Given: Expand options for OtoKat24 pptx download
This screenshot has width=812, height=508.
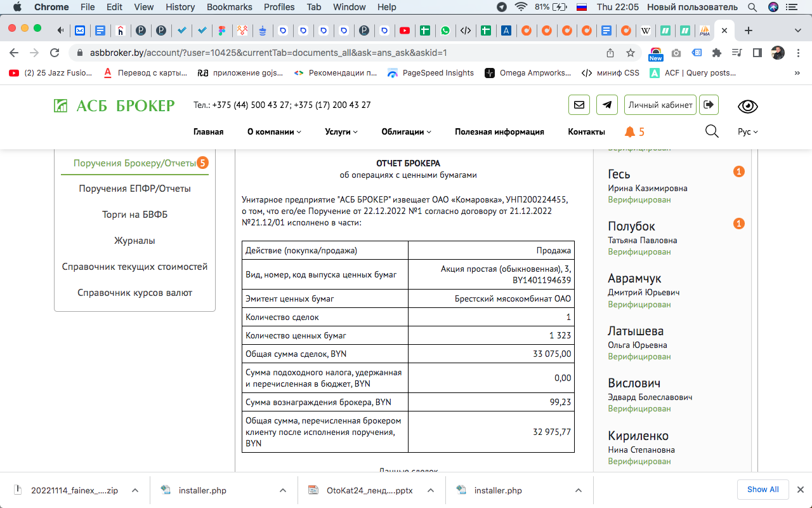Looking at the screenshot, I should (x=431, y=490).
